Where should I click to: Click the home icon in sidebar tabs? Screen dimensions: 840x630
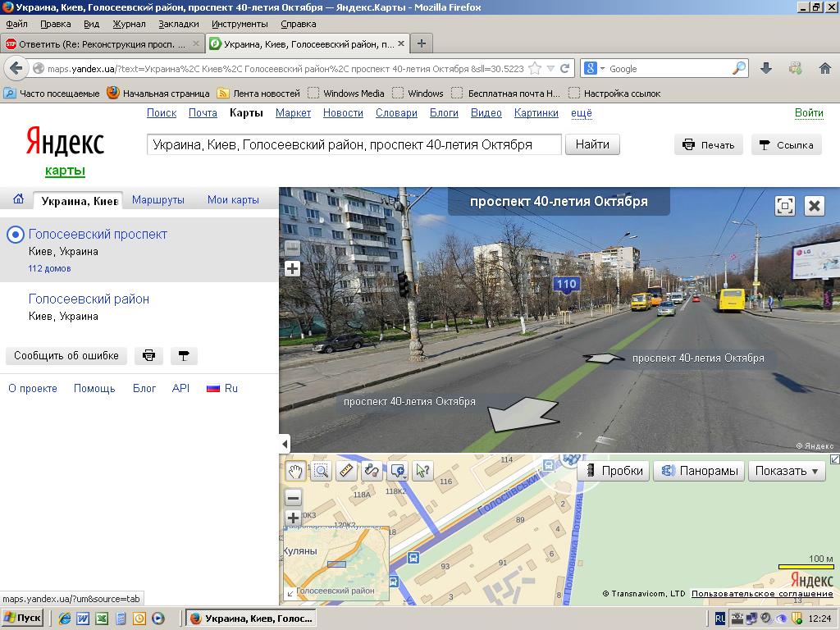point(18,199)
